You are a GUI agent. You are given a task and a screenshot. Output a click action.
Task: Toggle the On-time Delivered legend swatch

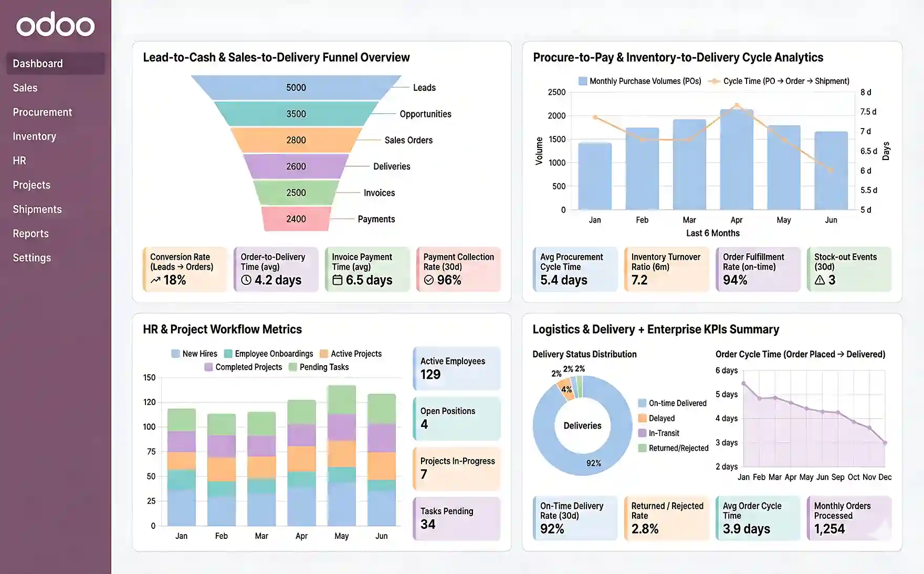click(x=642, y=403)
